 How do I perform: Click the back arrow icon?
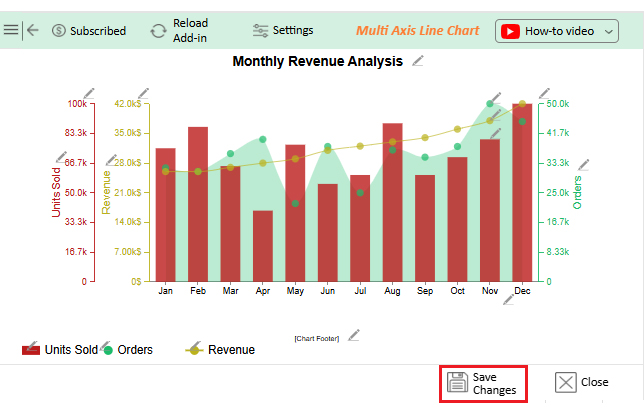[x=33, y=30]
